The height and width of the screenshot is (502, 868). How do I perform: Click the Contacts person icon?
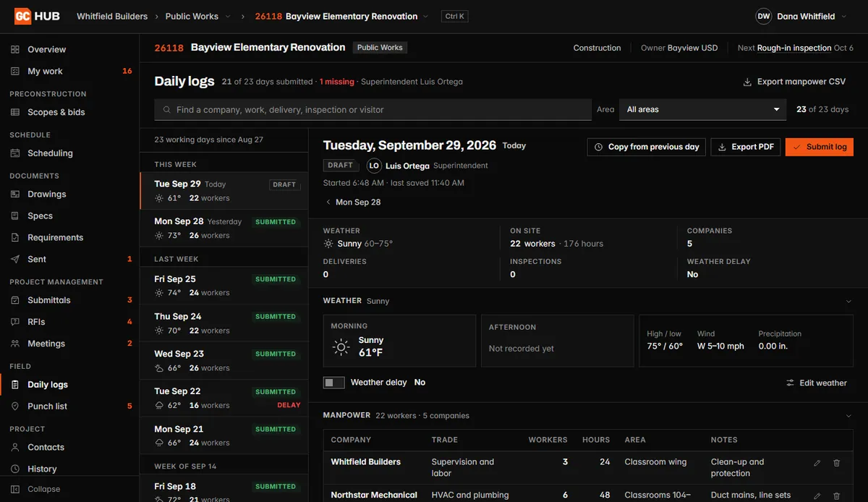15,447
